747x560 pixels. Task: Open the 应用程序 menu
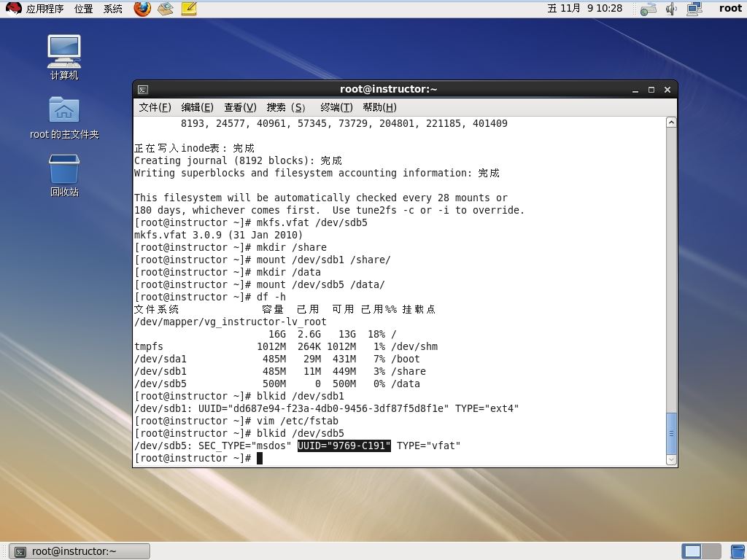(x=44, y=9)
